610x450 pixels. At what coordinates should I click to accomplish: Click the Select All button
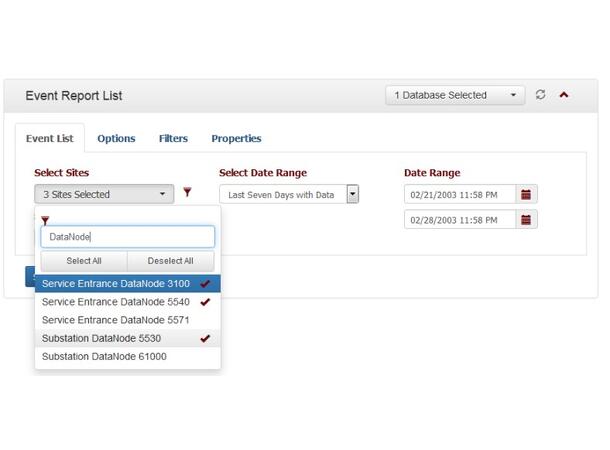(84, 261)
